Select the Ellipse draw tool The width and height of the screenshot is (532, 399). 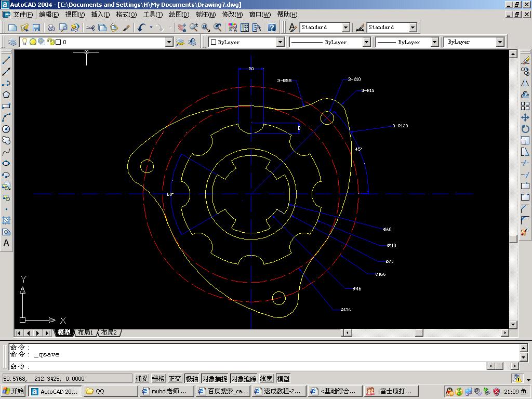click(6, 163)
